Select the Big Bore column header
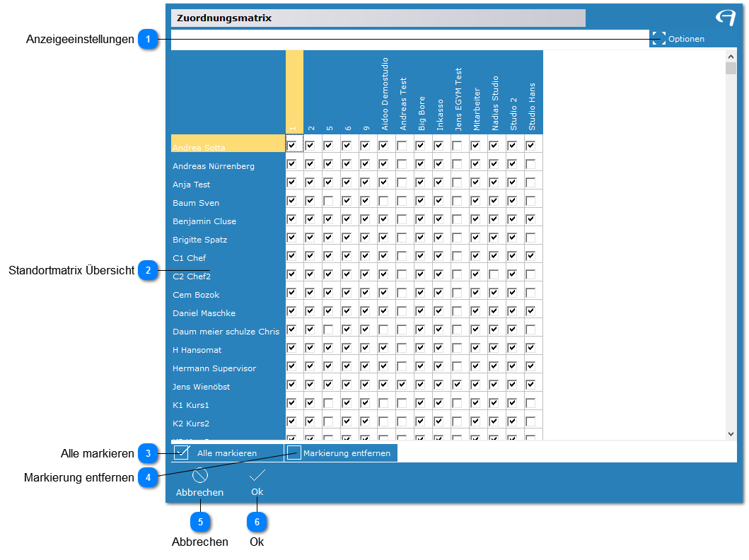Image resolution: width=749 pixels, height=560 pixels. coord(422,114)
